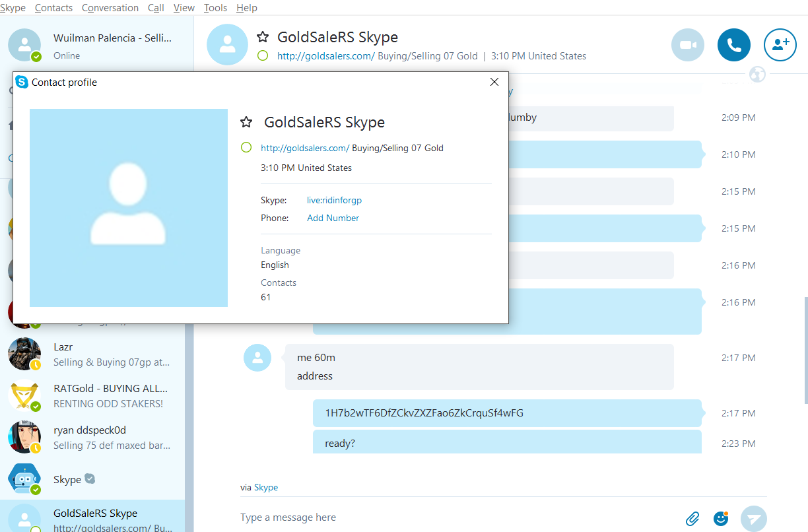Image resolution: width=808 pixels, height=532 pixels.
Task: Attach a file using the paperclip icon
Action: tap(692, 518)
